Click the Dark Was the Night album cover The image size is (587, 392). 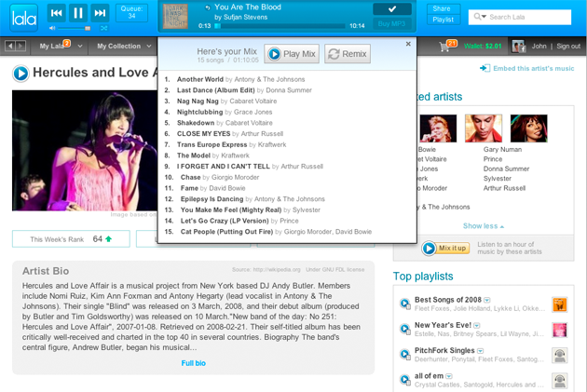point(175,16)
